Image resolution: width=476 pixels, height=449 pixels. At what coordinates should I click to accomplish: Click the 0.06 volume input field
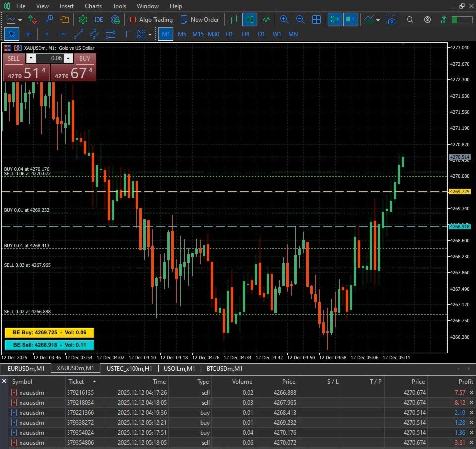tap(50, 58)
